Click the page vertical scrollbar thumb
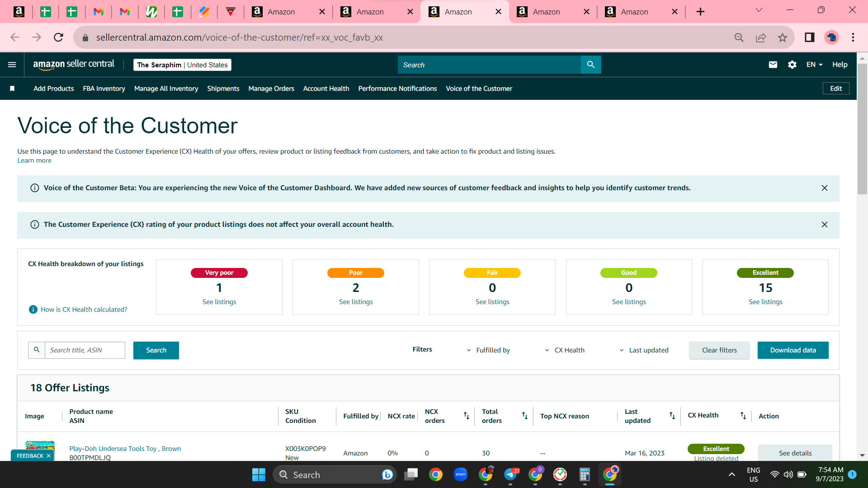868x488 pixels. click(862, 129)
